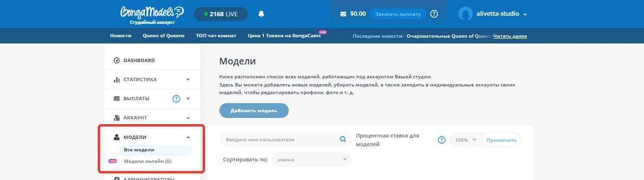This screenshot has height=180, width=644.
Task: Click the Dashboard gauge icon
Action: point(117,61)
